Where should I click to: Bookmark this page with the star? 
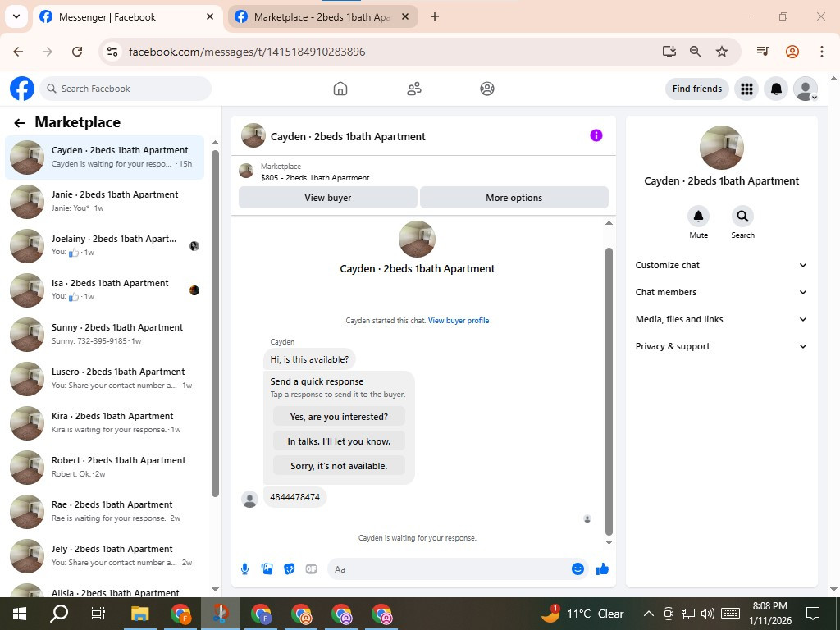coord(722,52)
